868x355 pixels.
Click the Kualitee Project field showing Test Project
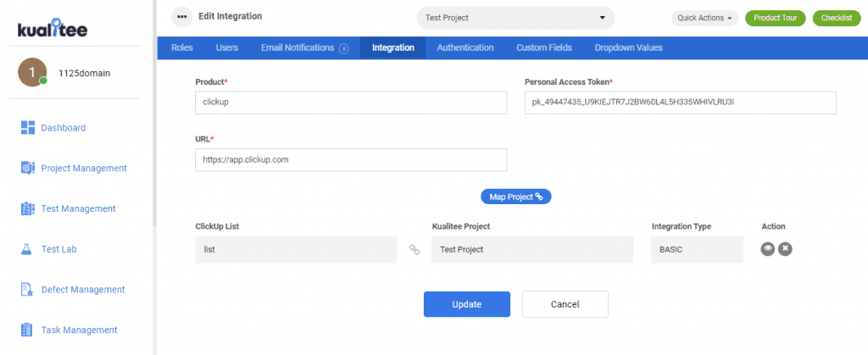[x=532, y=249]
